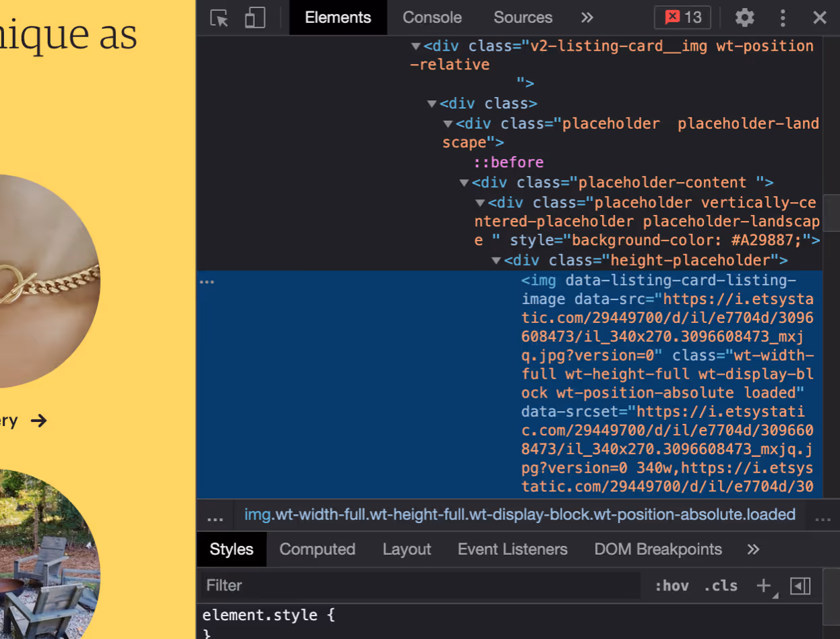Image resolution: width=840 pixels, height=639 pixels.
Task: Click the data-src image URL value
Action: [667, 327]
